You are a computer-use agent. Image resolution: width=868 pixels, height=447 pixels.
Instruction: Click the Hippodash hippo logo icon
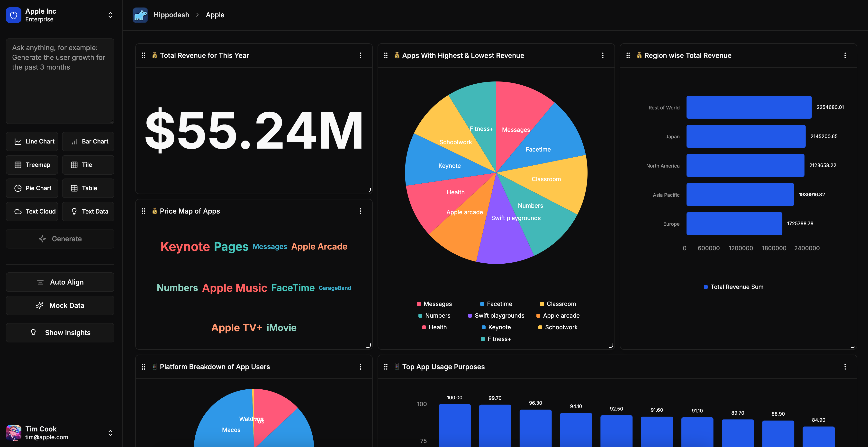(140, 15)
